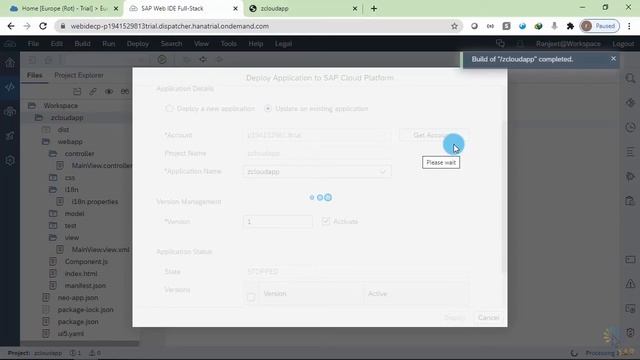This screenshot has height=360, width=640.
Task: Tick the Versions table header checkbox
Action: click(251, 297)
